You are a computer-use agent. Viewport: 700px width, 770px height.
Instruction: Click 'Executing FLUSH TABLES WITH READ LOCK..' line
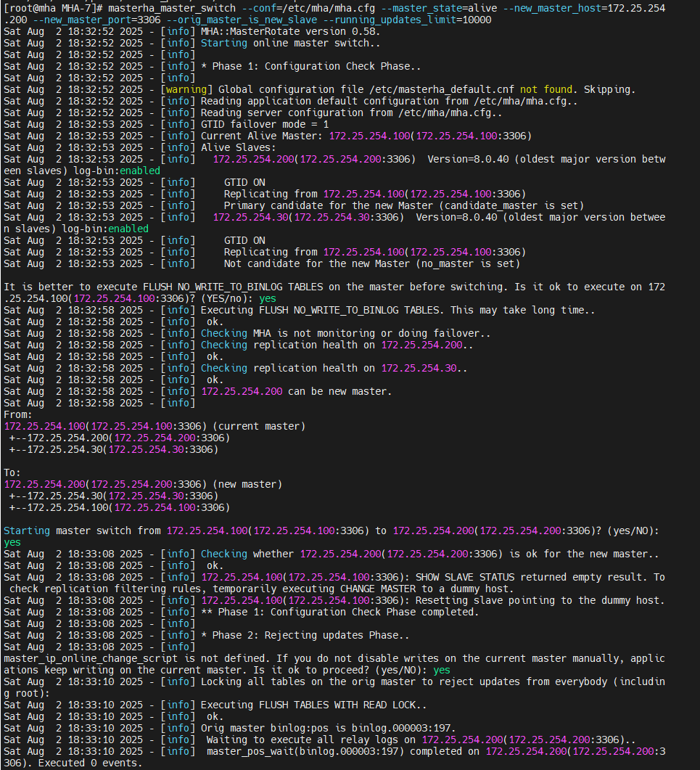pyautogui.click(x=313, y=705)
